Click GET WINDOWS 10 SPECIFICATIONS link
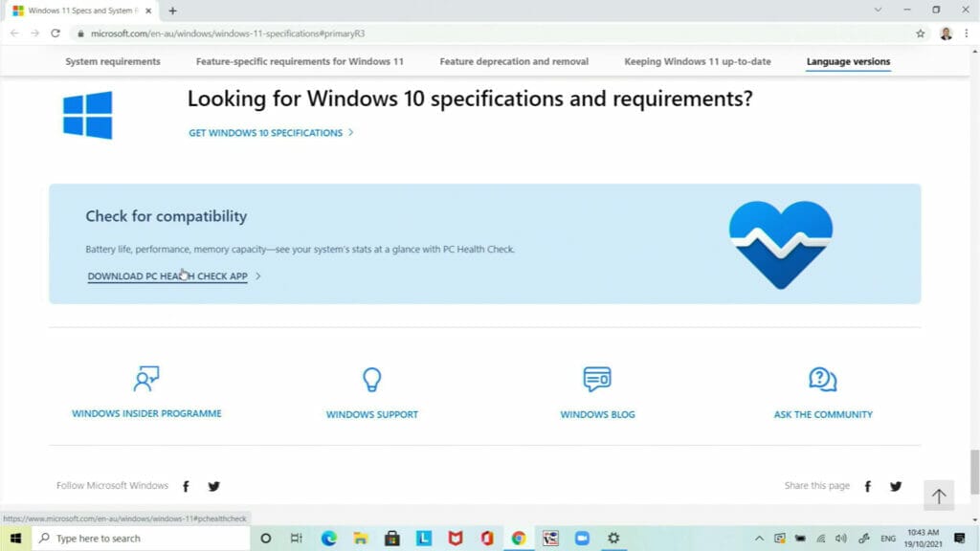980x551 pixels. tap(265, 133)
